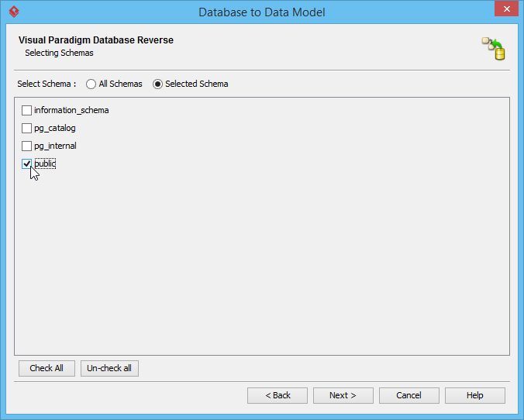
Task: Check the information_schema checkbox
Action: [x=26, y=110]
